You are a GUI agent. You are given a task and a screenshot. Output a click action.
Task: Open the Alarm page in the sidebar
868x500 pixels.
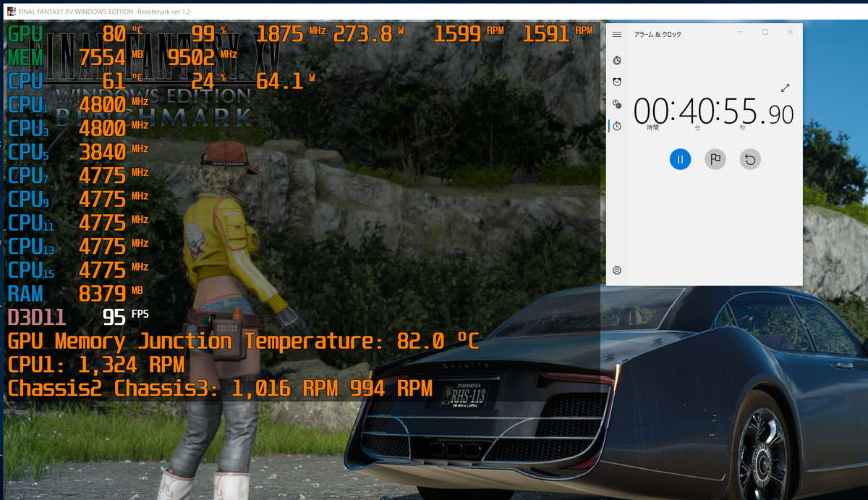point(617,82)
